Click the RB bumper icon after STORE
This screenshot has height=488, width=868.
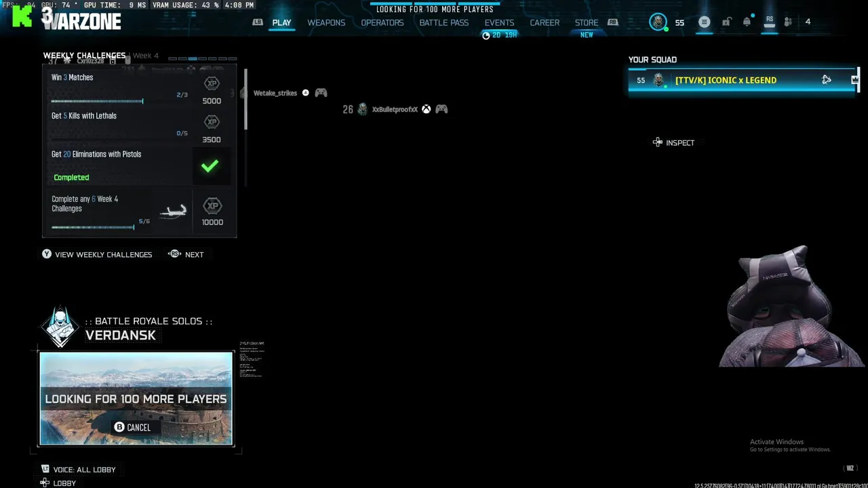[613, 22]
